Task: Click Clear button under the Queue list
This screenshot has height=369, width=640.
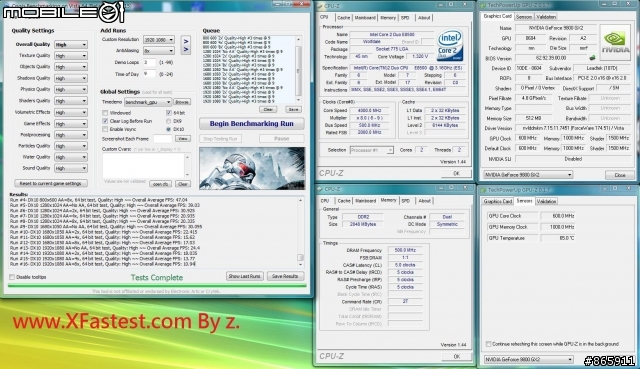Action: (268, 109)
